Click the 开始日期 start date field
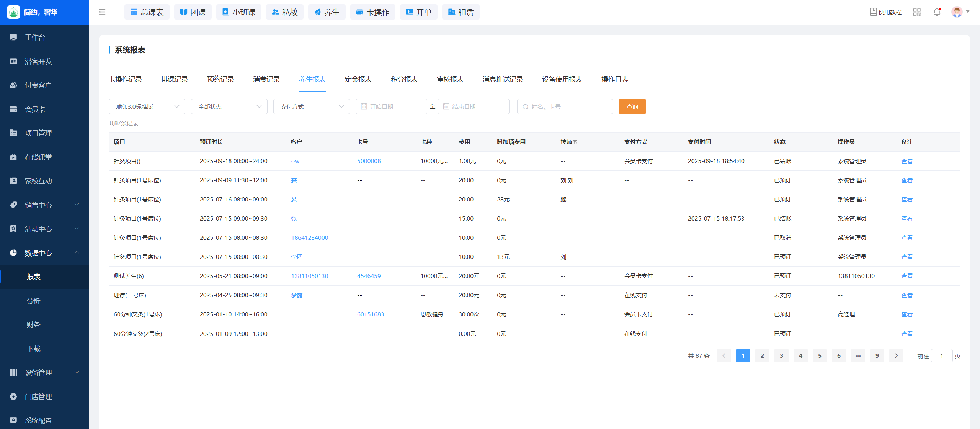Viewport: 980px width, 429px height. click(x=391, y=106)
